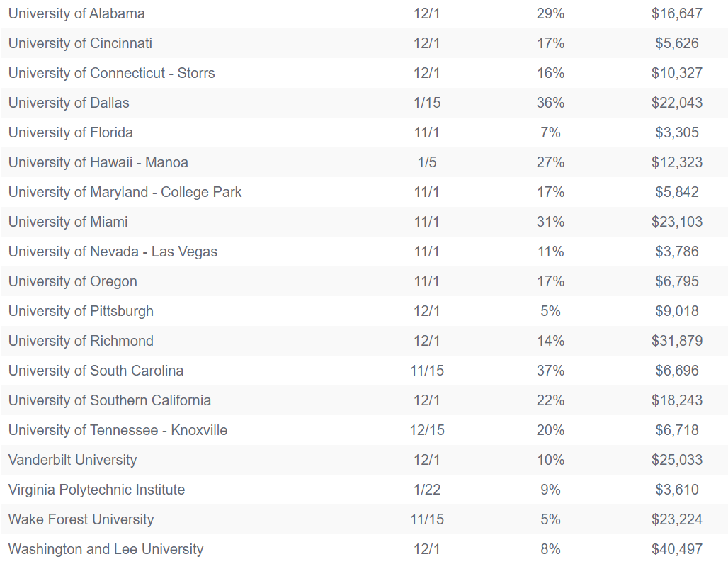Click the University of Pittsburgh 5% cell
This screenshot has height=564, width=728.
pos(550,311)
